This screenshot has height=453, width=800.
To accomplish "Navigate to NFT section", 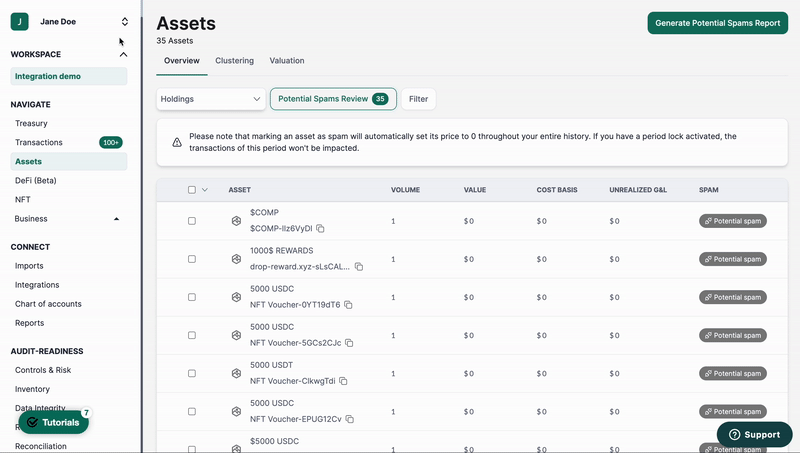I will 22,199.
